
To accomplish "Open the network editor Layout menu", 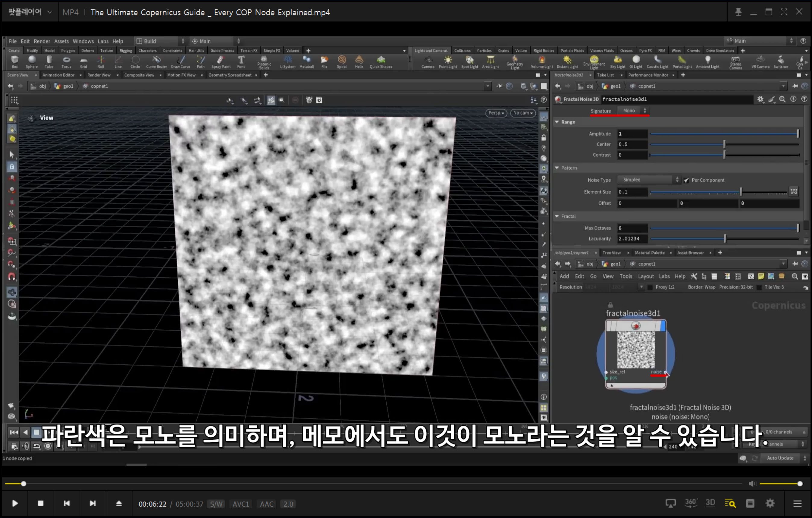I will coord(646,276).
